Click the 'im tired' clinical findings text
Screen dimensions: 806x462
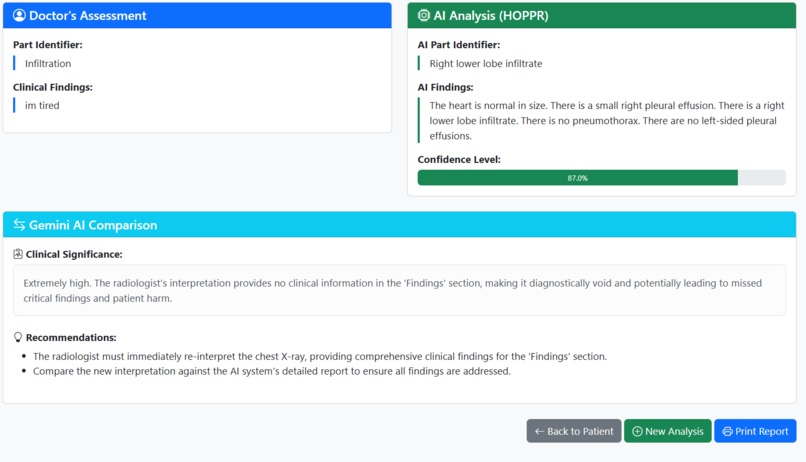click(42, 105)
